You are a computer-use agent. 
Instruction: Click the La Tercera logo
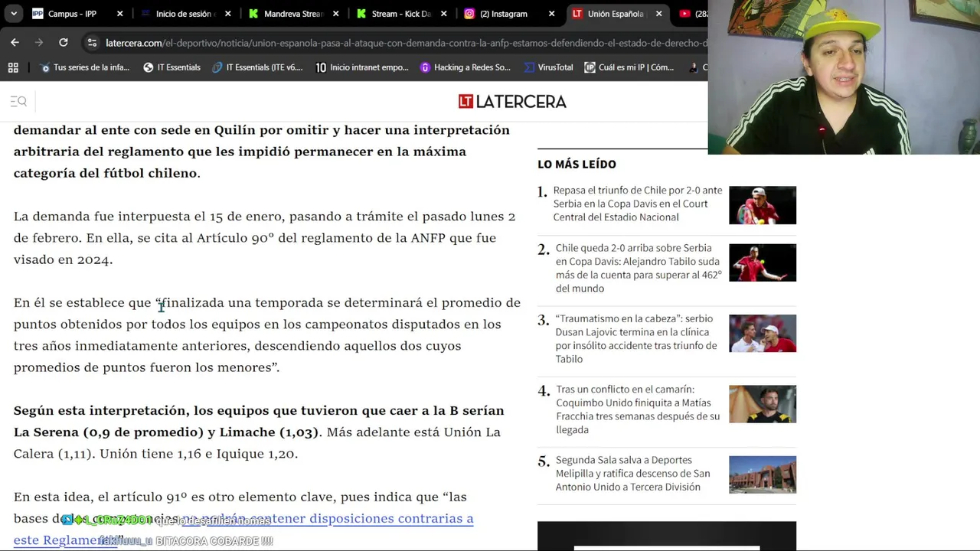pyautogui.click(x=512, y=101)
